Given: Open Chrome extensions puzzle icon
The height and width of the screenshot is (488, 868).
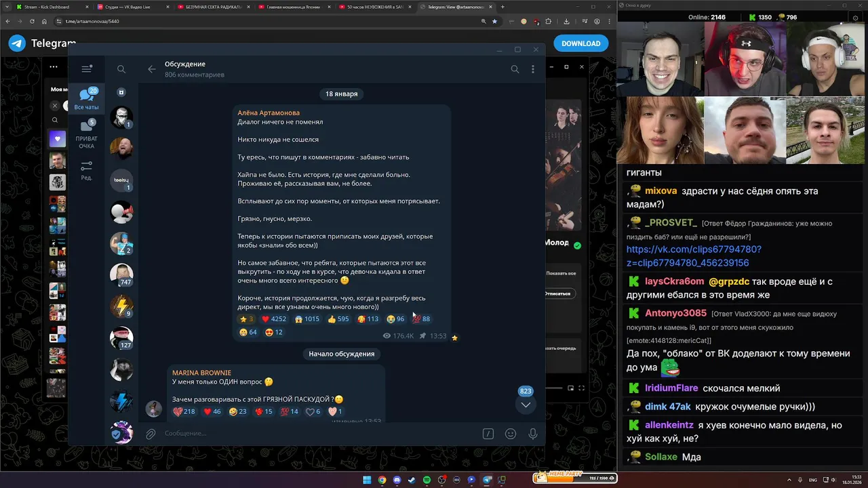Looking at the screenshot, I should [x=549, y=21].
